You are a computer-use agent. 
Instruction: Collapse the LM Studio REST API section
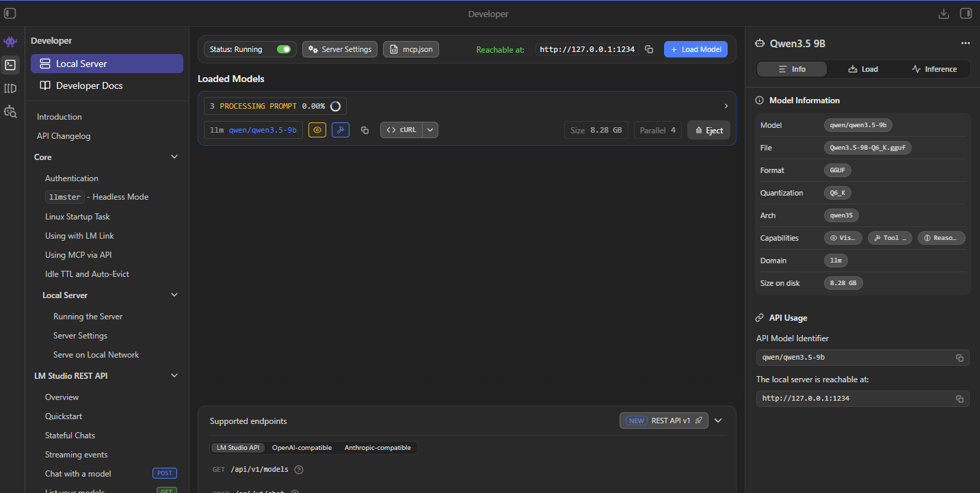[174, 376]
